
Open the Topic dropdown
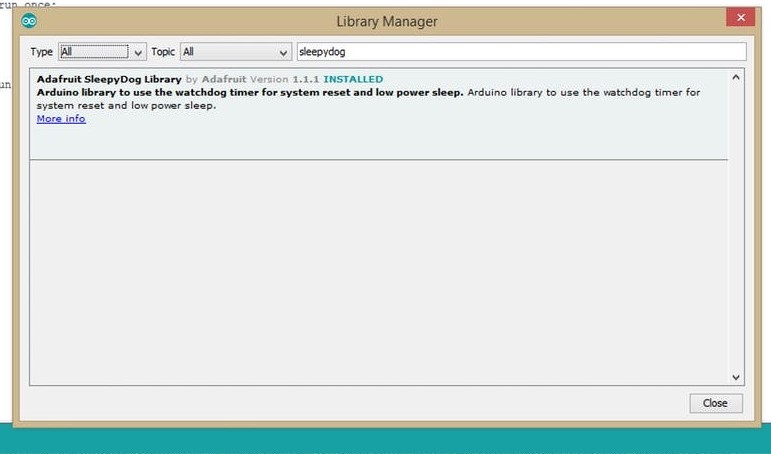pyautogui.click(x=236, y=52)
